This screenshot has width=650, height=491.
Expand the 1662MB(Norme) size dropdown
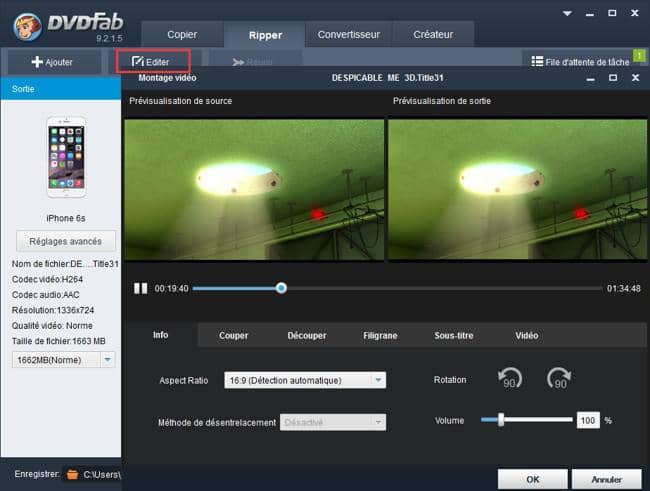[107, 360]
